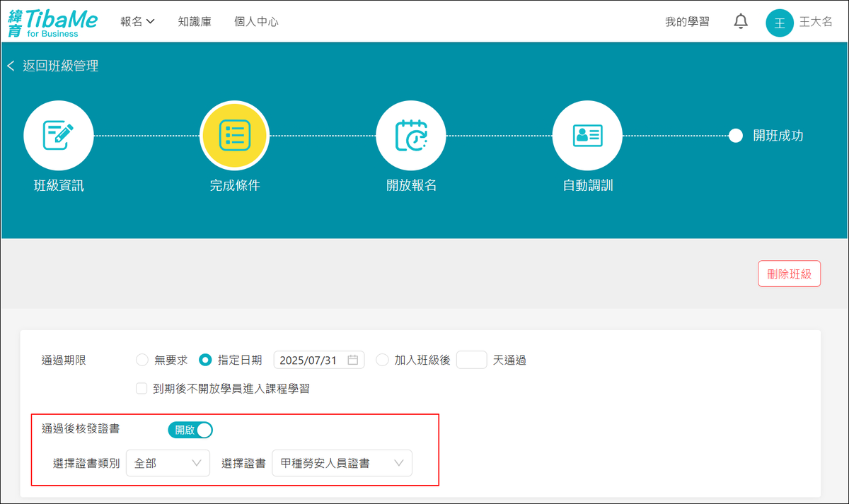The width and height of the screenshot is (849, 504).
Task: Open the 自動調訓 step icon
Action: tap(587, 135)
